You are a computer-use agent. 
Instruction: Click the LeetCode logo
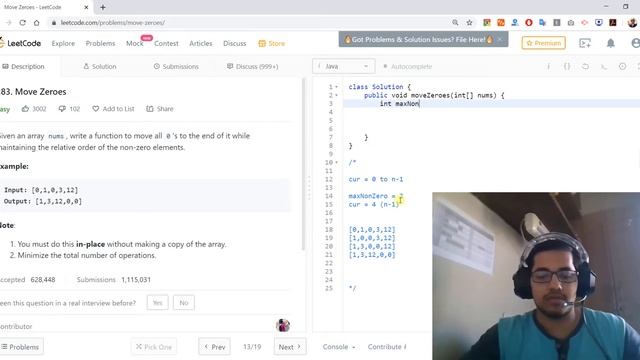click(20, 43)
